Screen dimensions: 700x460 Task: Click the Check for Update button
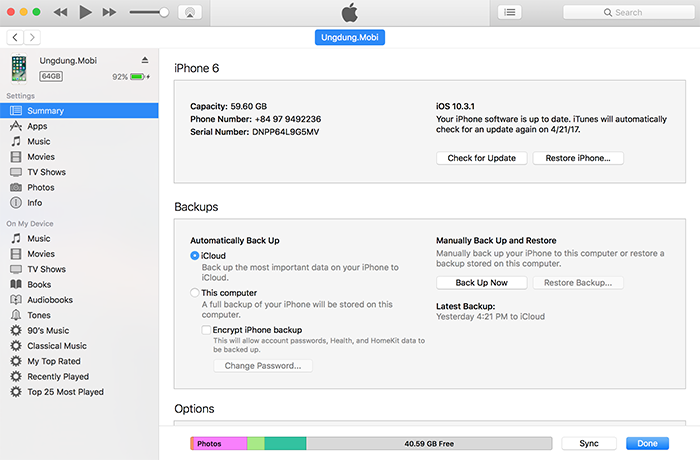click(481, 158)
